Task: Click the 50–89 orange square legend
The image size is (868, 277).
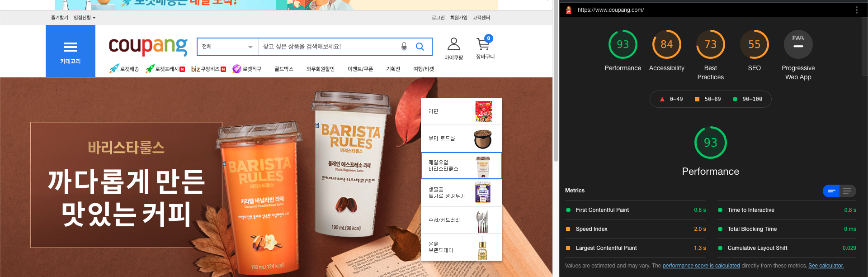Action: (708, 99)
